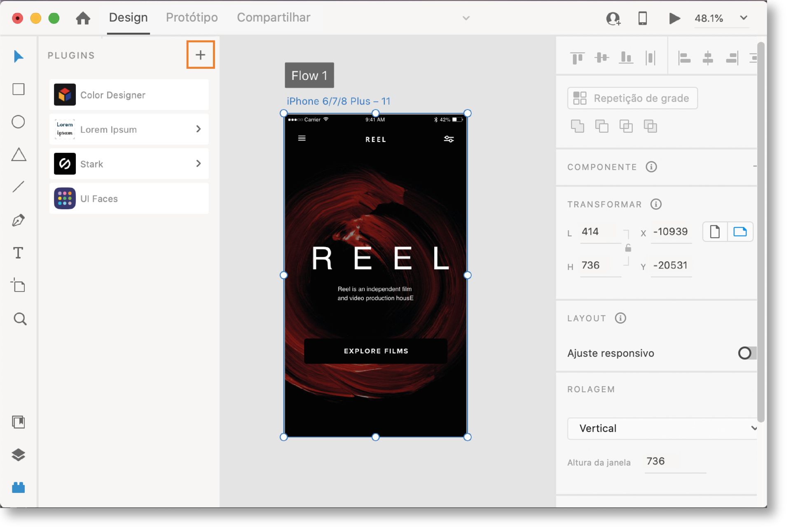Select the Rectangle tool
The height and width of the screenshot is (532, 791).
[18, 89]
